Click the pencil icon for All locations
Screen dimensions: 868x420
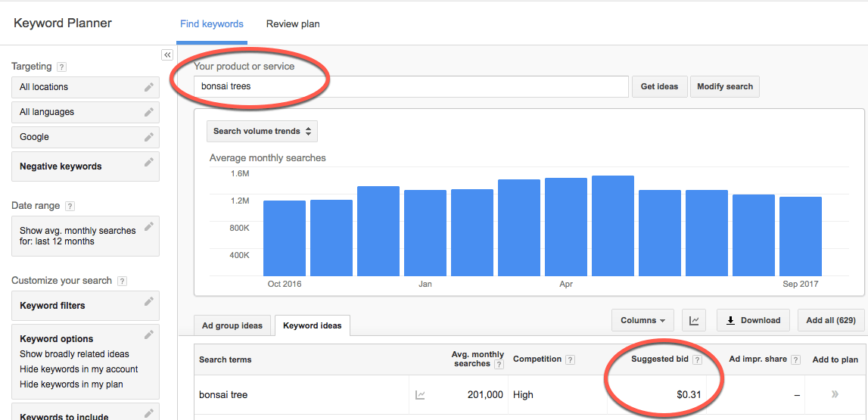pyautogui.click(x=149, y=87)
